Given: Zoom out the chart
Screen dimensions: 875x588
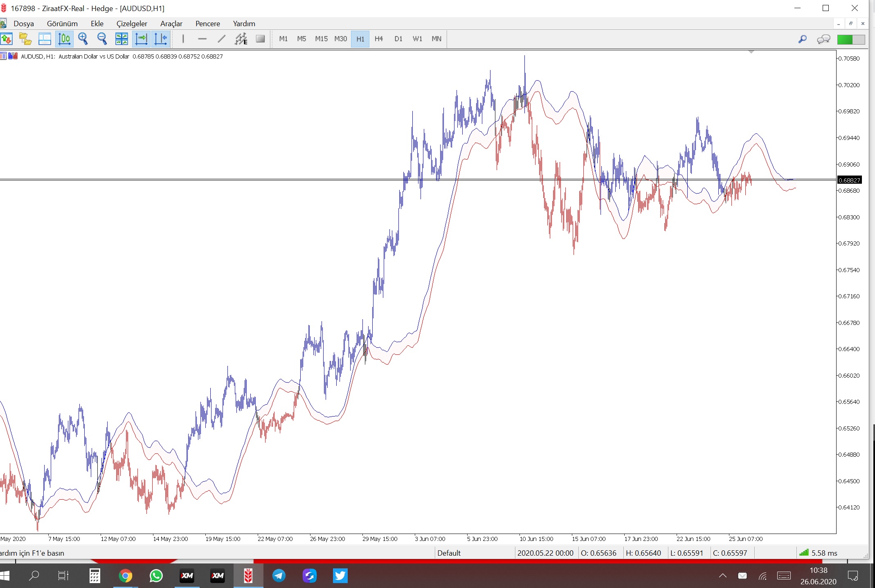Looking at the screenshot, I should pyautogui.click(x=102, y=39).
